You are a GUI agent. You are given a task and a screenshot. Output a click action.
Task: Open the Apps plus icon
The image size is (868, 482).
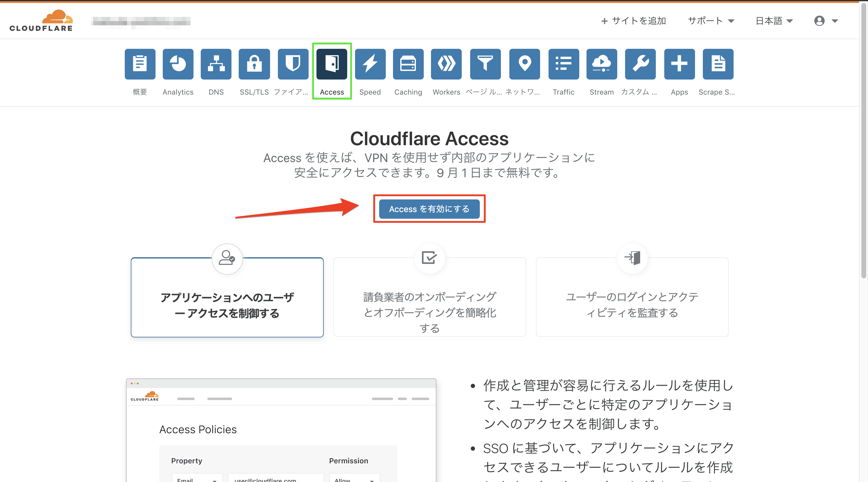679,64
